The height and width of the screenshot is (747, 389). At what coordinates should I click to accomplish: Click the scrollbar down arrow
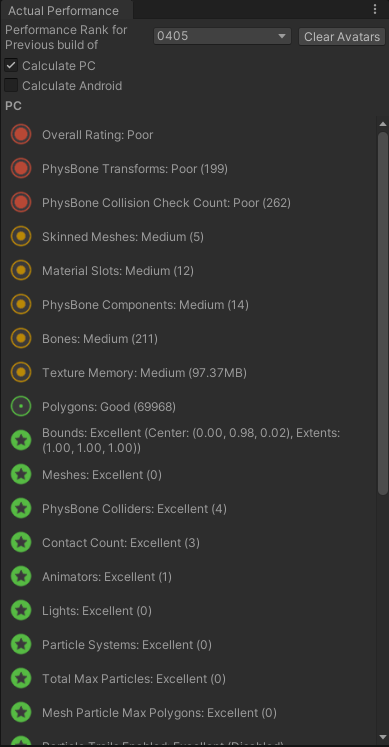tap(383, 737)
